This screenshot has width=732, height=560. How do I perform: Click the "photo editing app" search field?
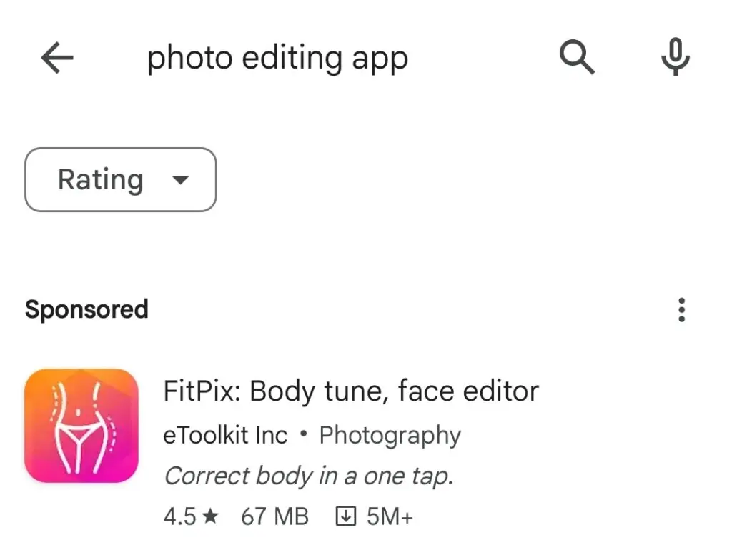277,59
